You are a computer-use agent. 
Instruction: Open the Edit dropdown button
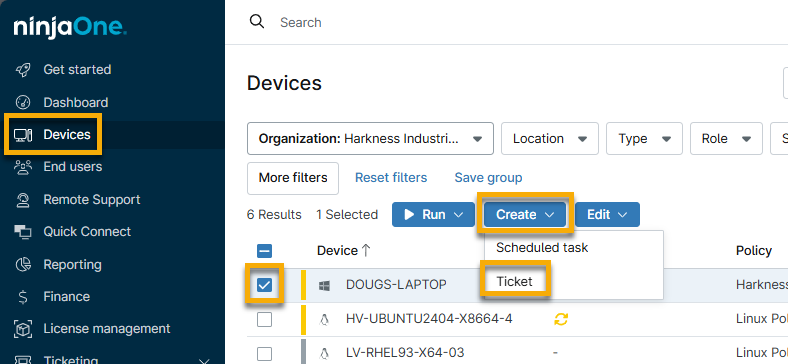(607, 215)
